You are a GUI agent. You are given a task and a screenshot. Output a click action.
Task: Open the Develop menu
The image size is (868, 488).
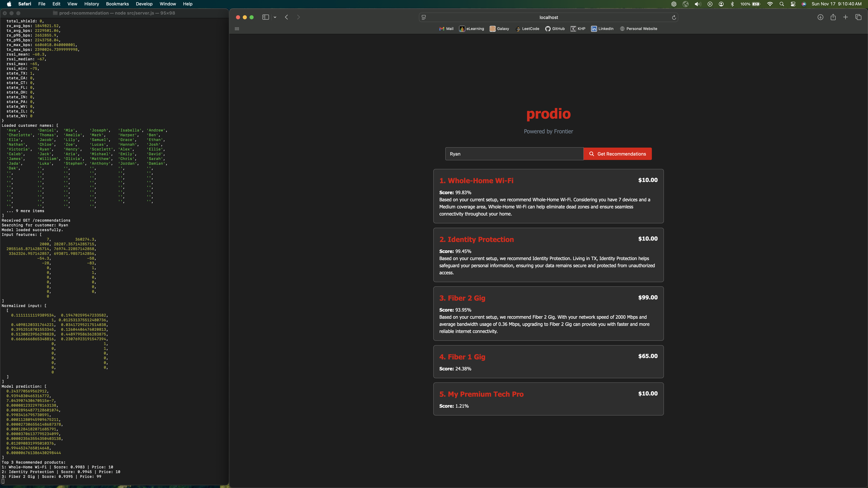click(144, 4)
